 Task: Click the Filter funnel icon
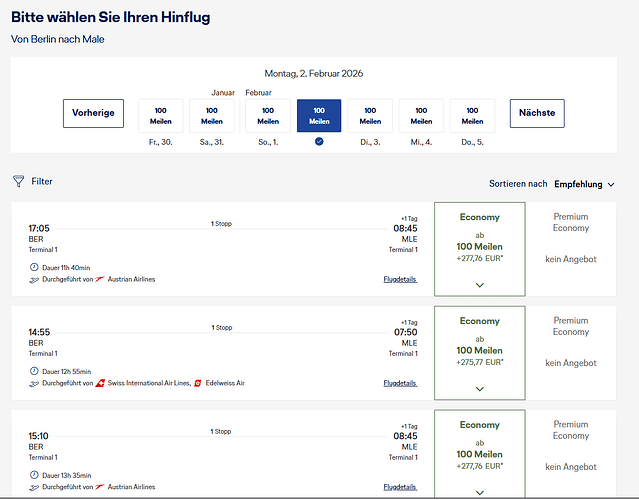coord(18,181)
